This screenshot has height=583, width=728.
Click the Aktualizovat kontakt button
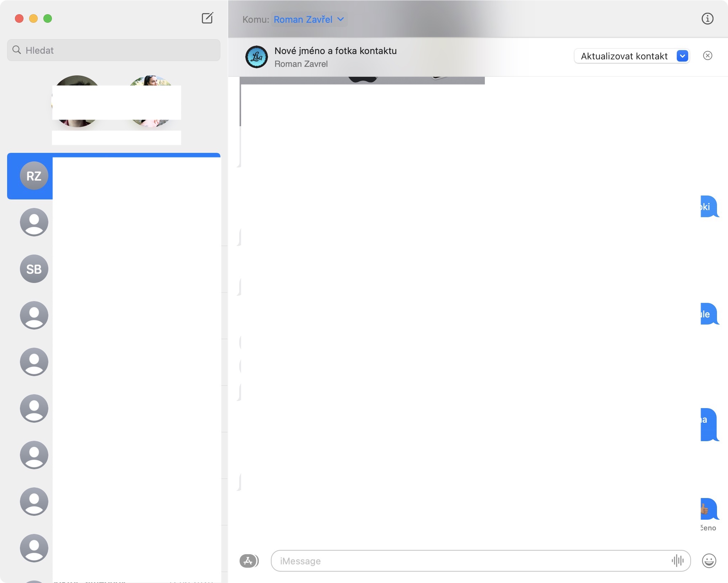coord(624,56)
